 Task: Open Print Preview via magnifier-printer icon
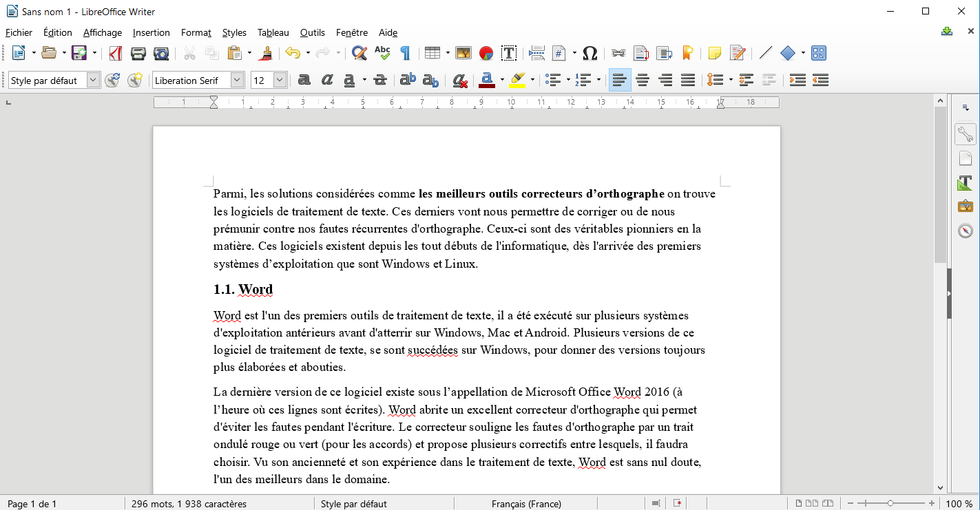[161, 53]
